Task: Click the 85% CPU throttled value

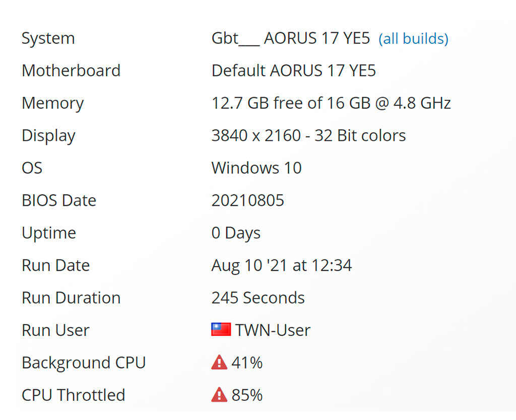Action: pyautogui.click(x=247, y=395)
